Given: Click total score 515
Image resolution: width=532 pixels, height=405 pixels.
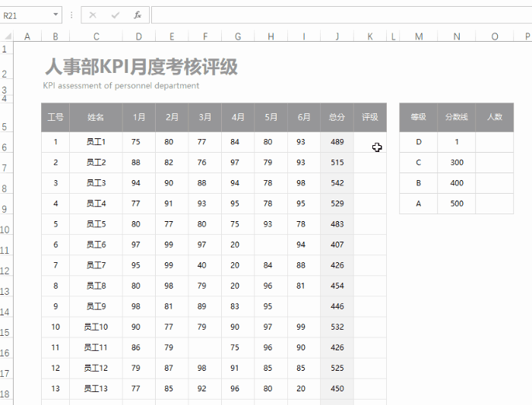Looking at the screenshot, I should point(337,163).
